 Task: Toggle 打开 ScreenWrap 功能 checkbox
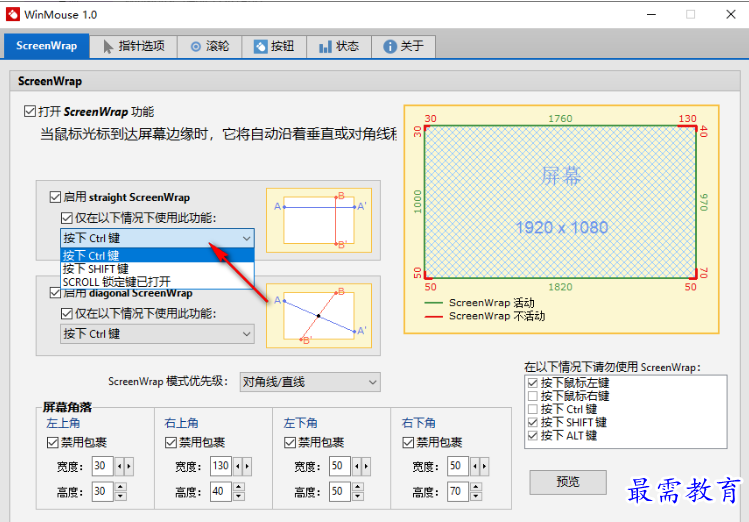pyautogui.click(x=30, y=112)
